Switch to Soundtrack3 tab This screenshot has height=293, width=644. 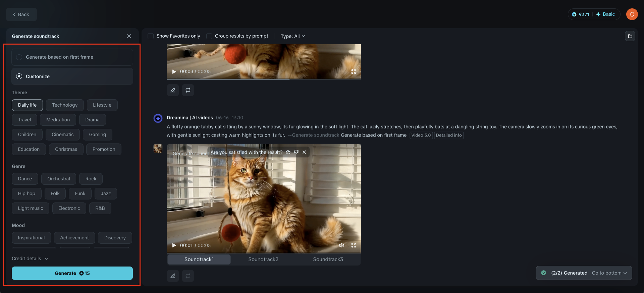[328, 259]
